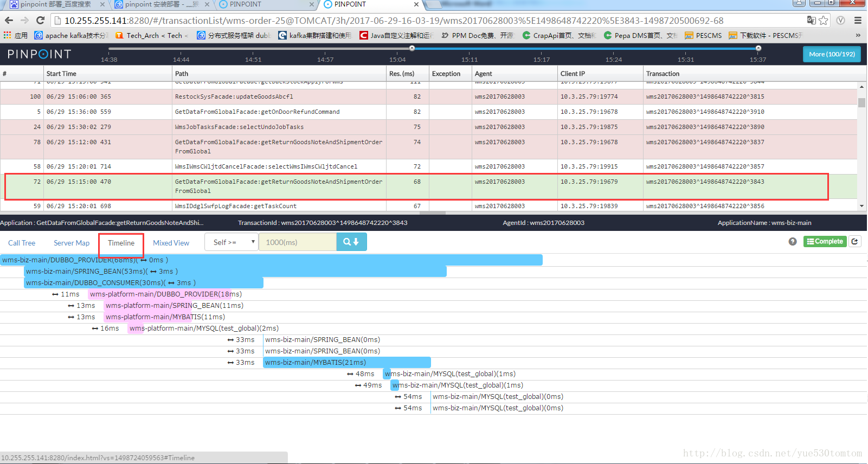Switch to the Mixed View tab
Screen dimensions: 868x464
click(171, 243)
